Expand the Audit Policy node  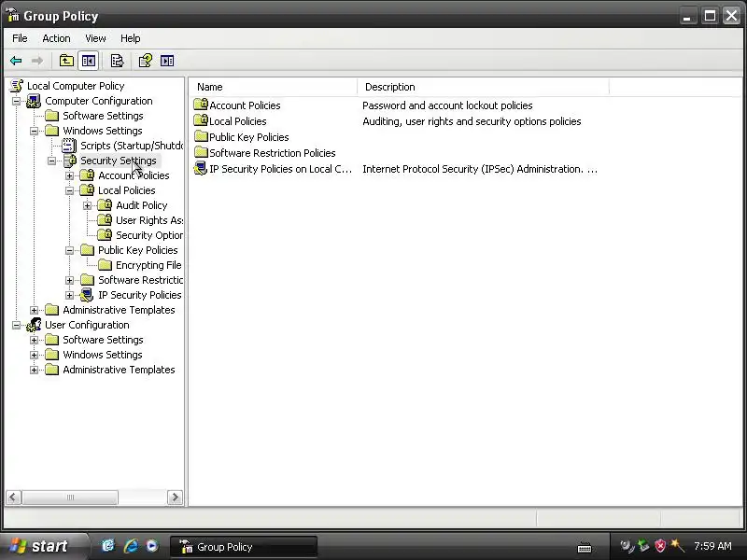[x=87, y=205]
